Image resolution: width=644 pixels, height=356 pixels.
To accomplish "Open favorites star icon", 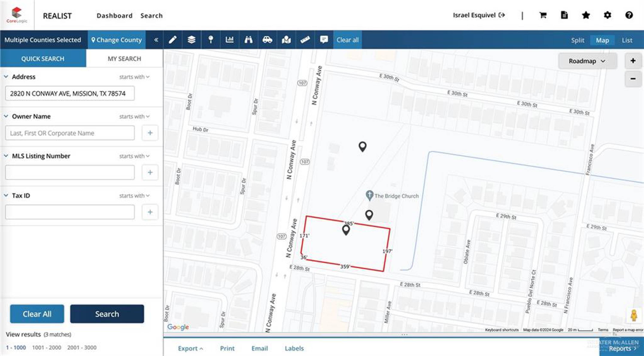I will click(x=586, y=15).
